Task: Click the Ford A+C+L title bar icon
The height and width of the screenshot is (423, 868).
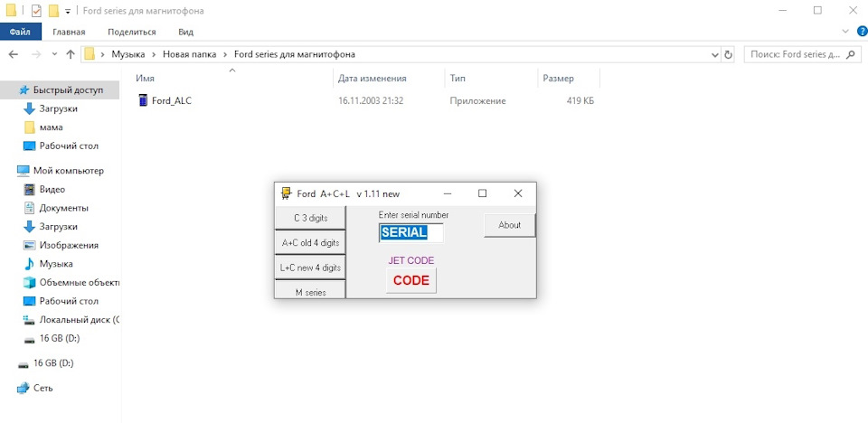Action: (x=286, y=193)
